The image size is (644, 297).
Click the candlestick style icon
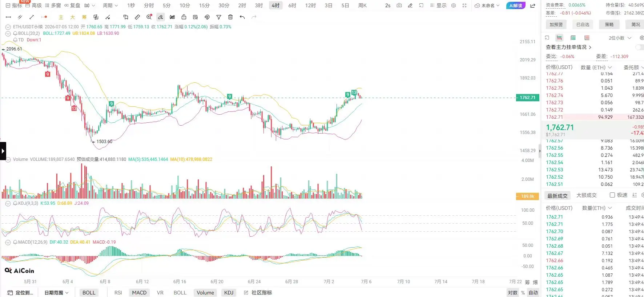[172, 17]
